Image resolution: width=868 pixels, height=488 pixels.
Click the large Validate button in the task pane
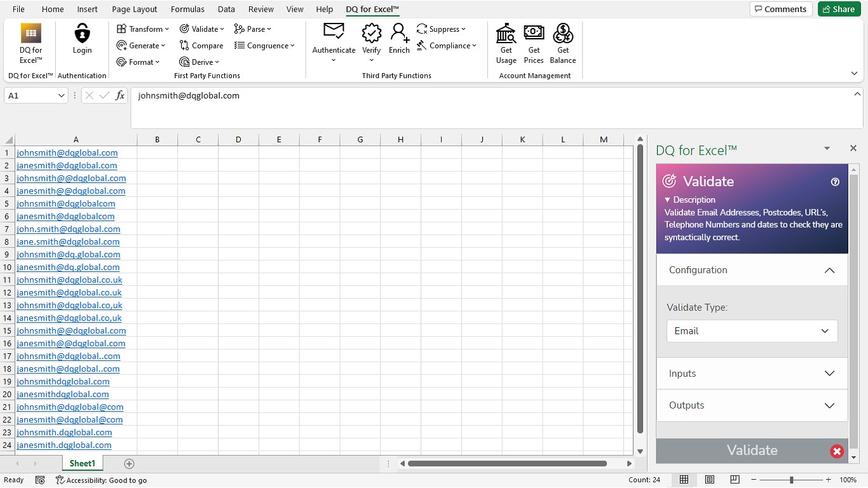pos(752,451)
